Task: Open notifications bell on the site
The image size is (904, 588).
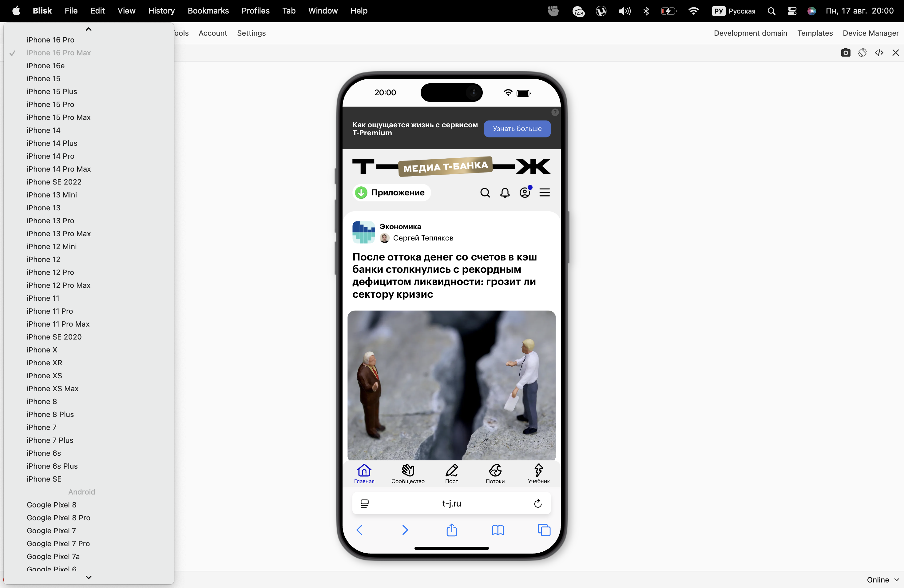Action: [x=505, y=193]
